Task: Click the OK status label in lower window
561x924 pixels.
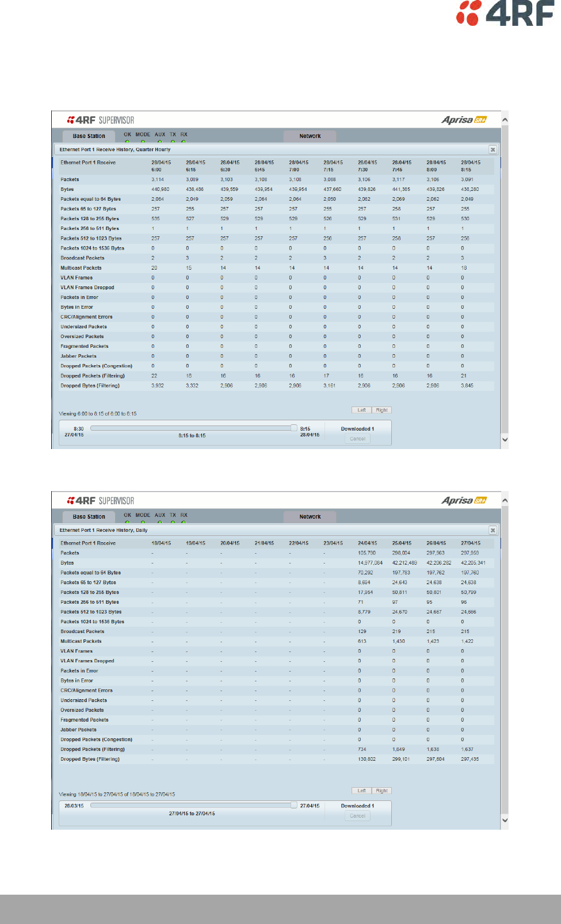Action: [x=127, y=515]
